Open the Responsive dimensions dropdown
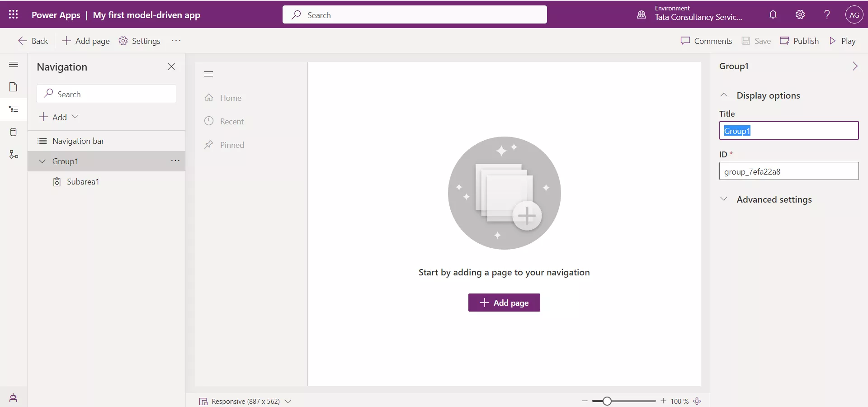Screen dimensions: 868x407 point(288,401)
